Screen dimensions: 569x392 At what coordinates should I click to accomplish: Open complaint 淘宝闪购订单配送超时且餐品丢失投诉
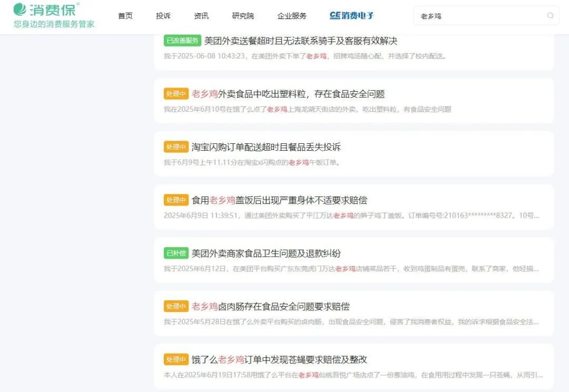266,147
